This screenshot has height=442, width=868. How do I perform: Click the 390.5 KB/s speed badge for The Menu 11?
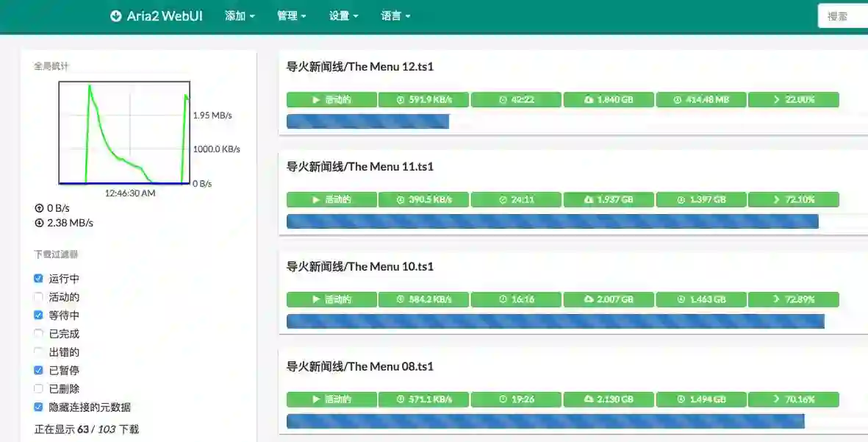click(423, 199)
